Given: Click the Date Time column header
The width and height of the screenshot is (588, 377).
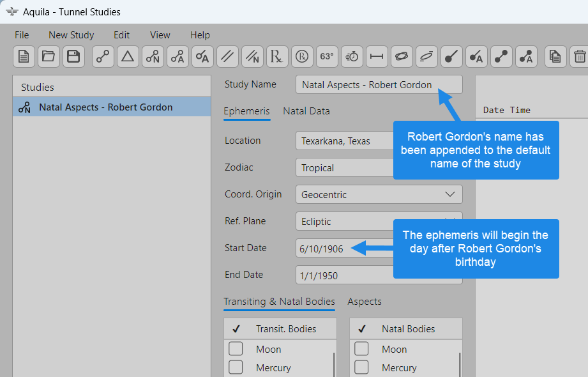Looking at the screenshot, I should [x=507, y=110].
